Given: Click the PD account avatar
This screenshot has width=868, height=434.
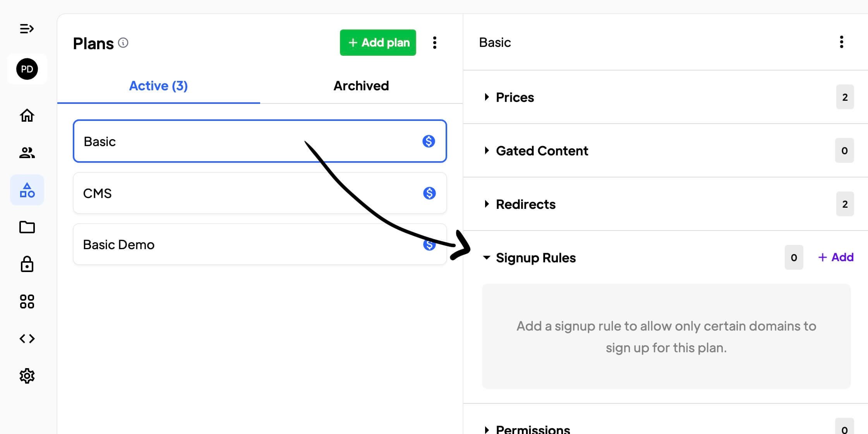Looking at the screenshot, I should click(27, 69).
